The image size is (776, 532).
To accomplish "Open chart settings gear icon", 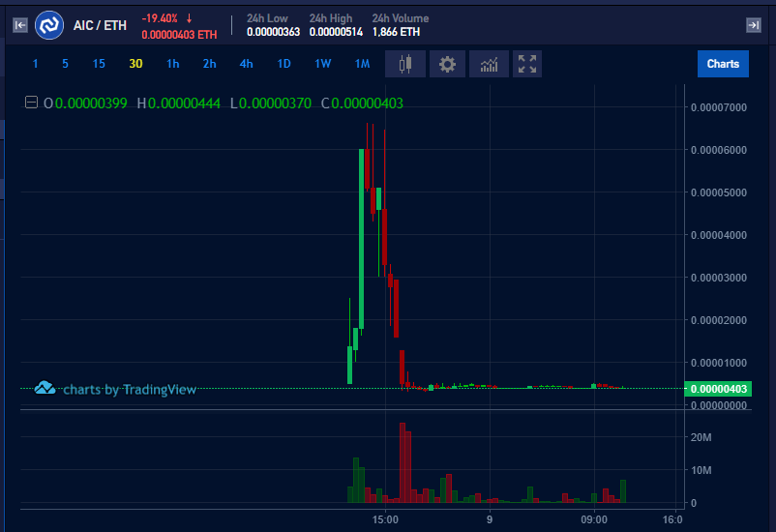I will (x=446, y=65).
